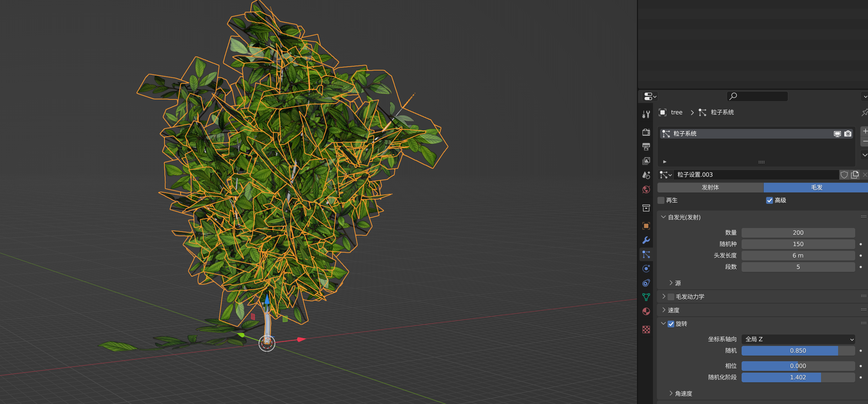Viewport: 868px width, 404px height.
Task: Select the 毛发 tab
Action: point(816,187)
